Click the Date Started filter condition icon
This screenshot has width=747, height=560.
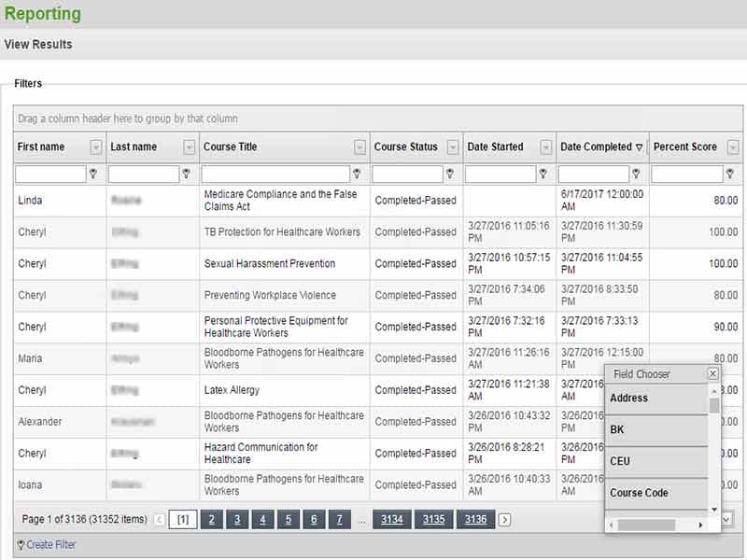[x=543, y=174]
